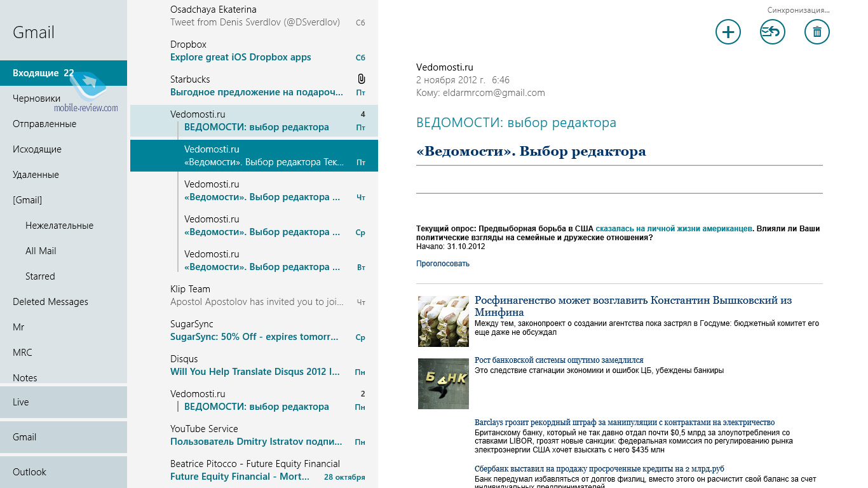Open the Starbucks Выходное предложение email

point(254,86)
